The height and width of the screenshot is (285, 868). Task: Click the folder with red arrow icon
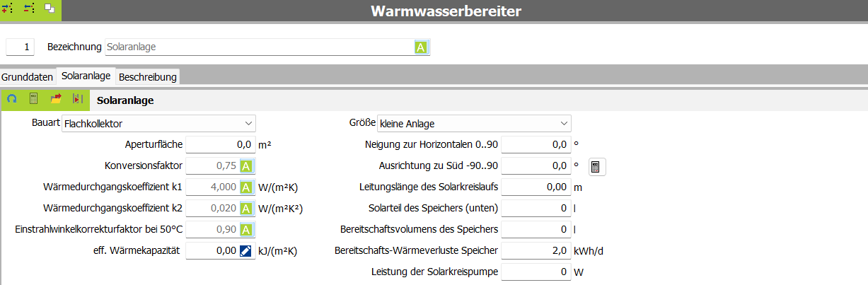point(56,100)
